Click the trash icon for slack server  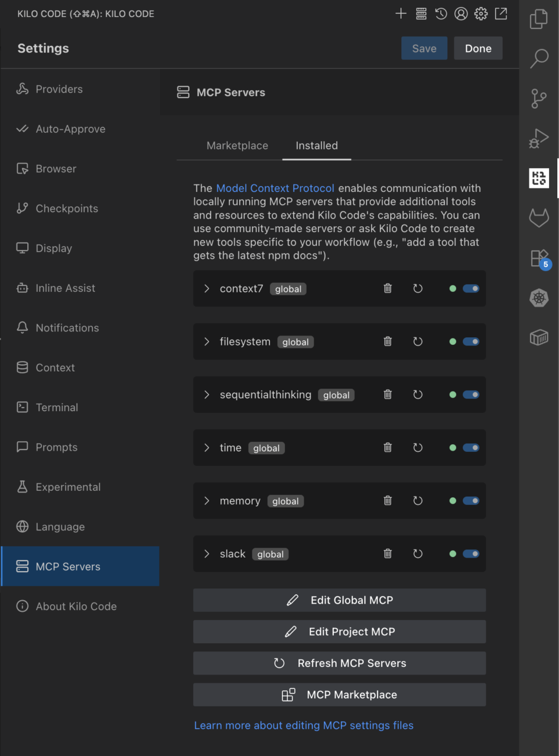(388, 554)
